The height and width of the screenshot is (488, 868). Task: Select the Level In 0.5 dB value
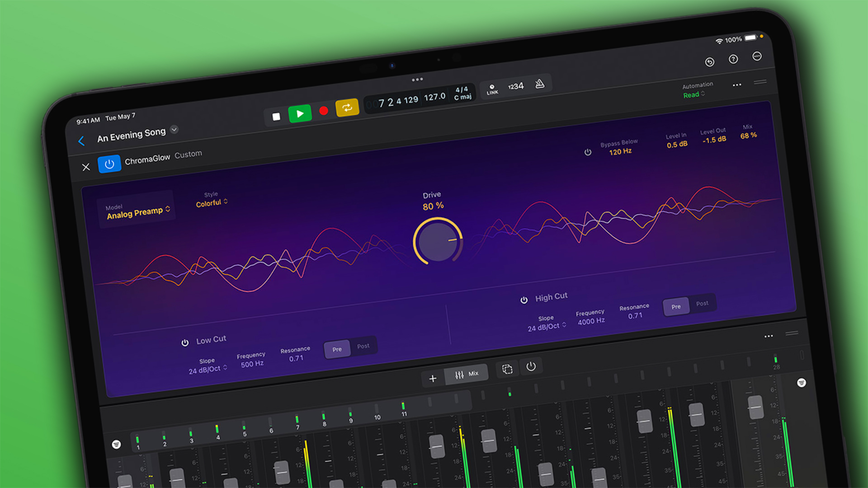pos(677,145)
